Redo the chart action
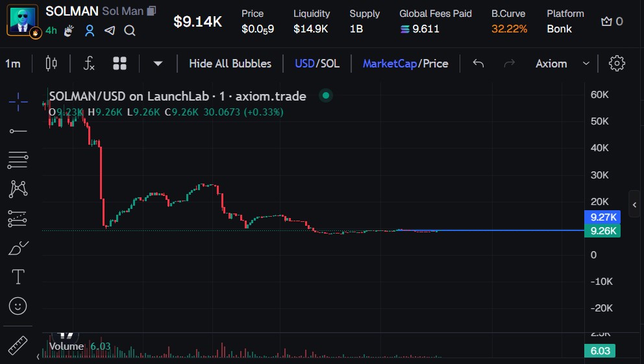The height and width of the screenshot is (364, 644). (x=509, y=64)
